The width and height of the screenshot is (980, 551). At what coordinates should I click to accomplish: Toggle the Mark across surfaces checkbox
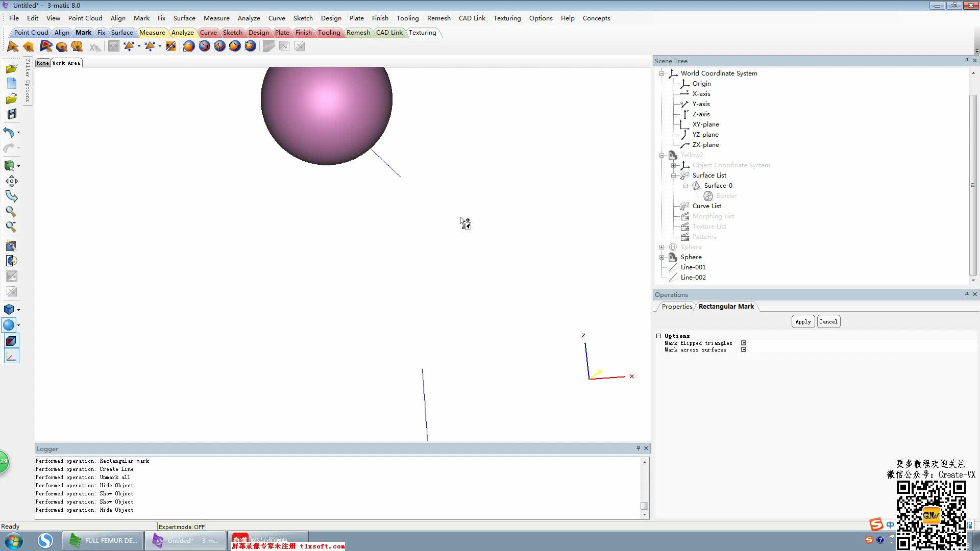[744, 350]
